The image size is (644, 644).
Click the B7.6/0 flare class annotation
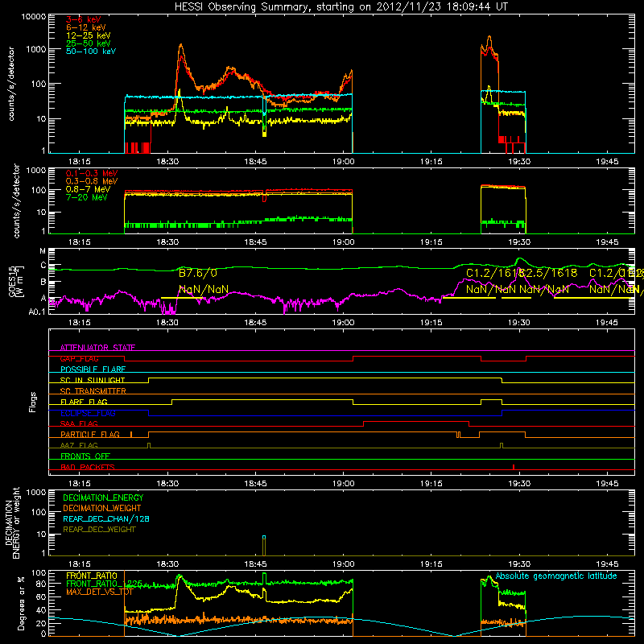pos(198,273)
